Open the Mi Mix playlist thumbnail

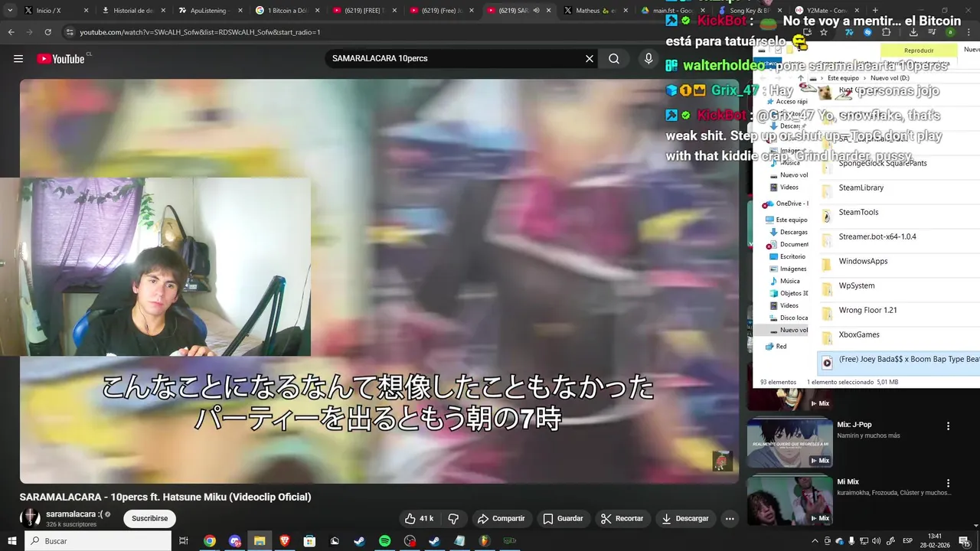coord(789,500)
